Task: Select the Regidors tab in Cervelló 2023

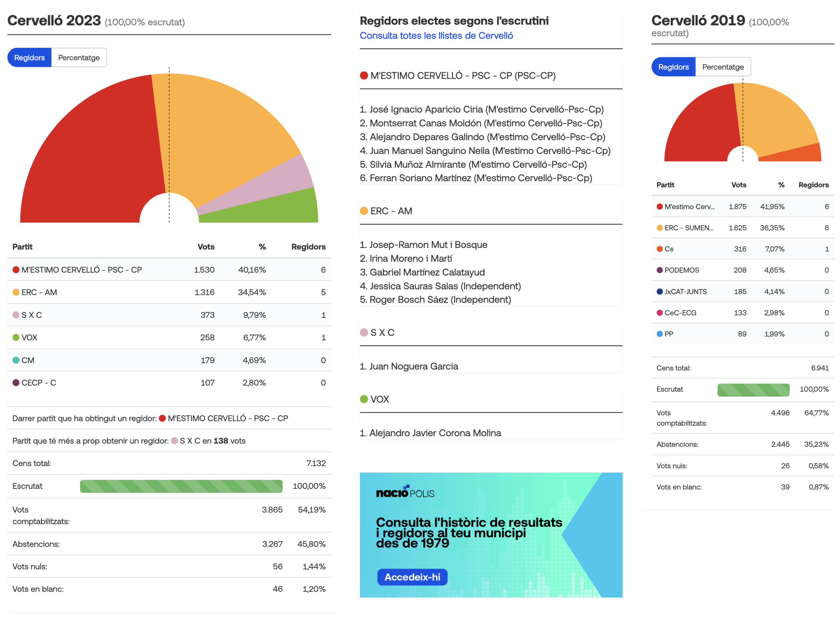Action: (29, 58)
